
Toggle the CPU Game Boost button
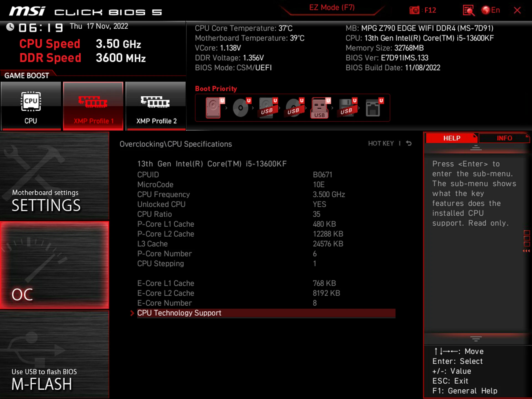31,106
